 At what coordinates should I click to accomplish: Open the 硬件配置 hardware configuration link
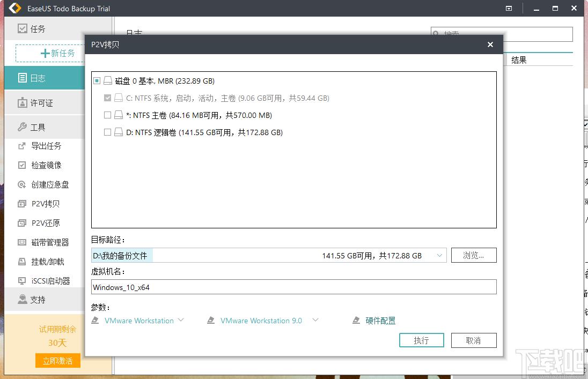pos(380,321)
